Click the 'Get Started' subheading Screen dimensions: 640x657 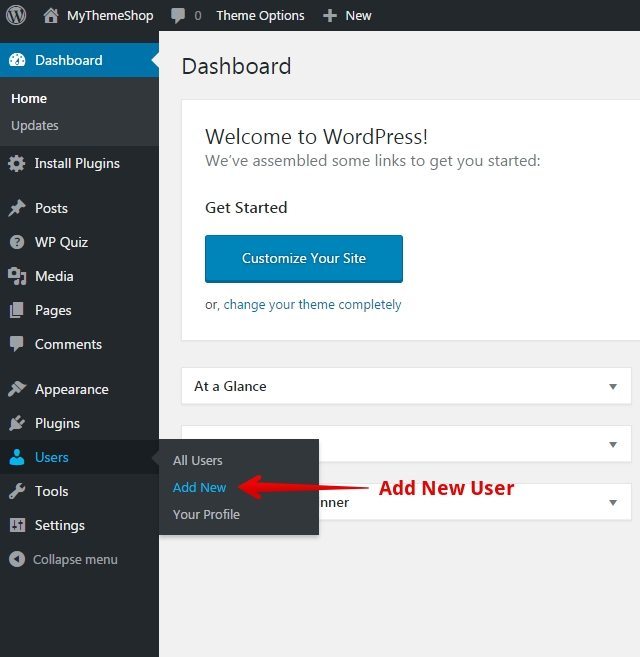246,207
